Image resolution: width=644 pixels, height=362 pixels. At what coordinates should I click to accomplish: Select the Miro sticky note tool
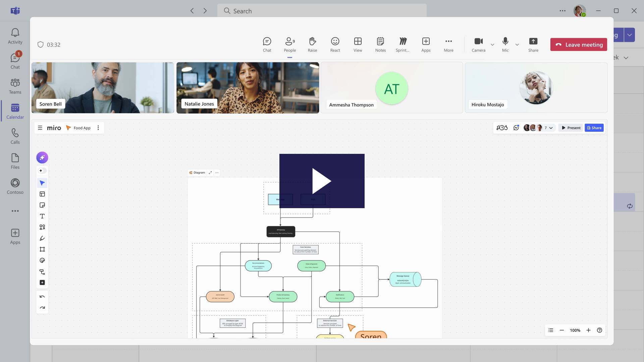[x=42, y=205]
